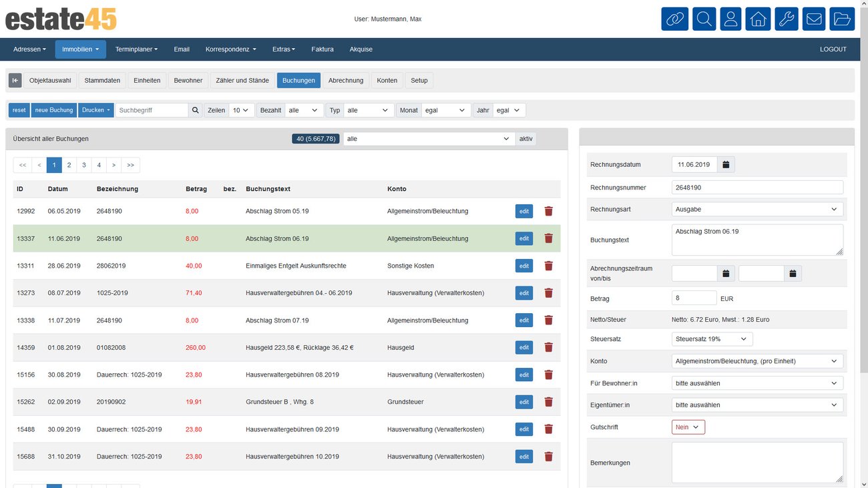Screen dimensions: 868x488
Task: Open the house icon in header
Action: [x=758, y=19]
